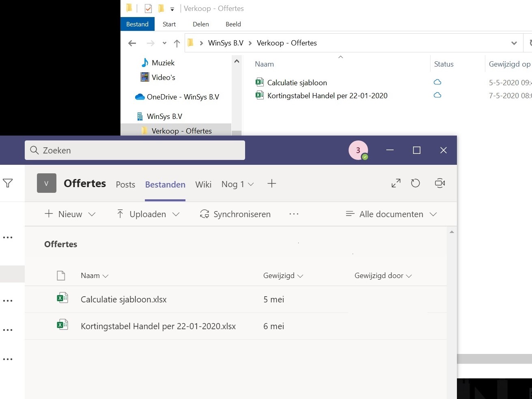Select Calculatie sjabloon file in Explorer
The width and height of the screenshot is (532, 399).
tap(297, 83)
